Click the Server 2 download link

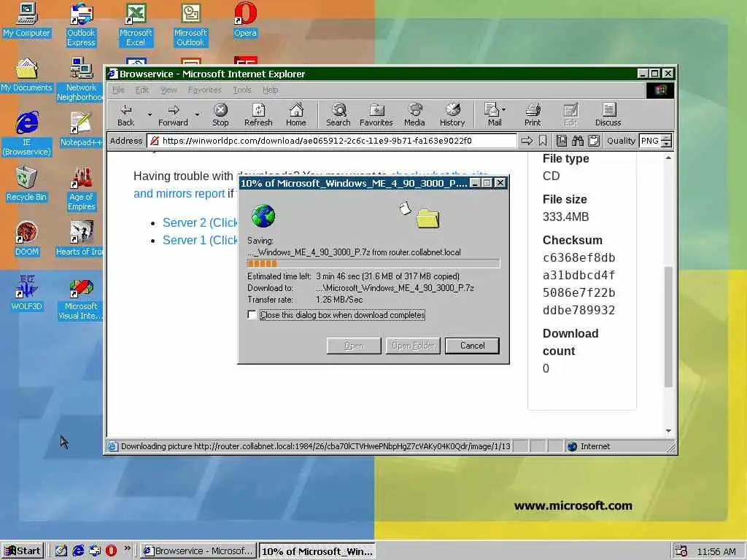pyautogui.click(x=200, y=222)
